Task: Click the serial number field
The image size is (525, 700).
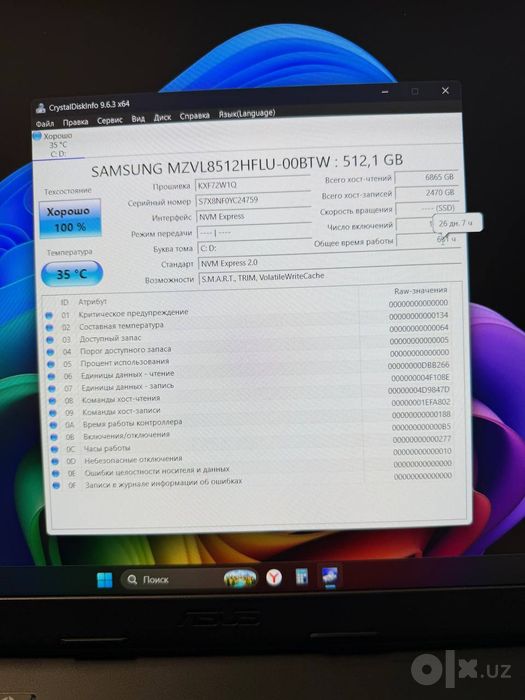Action: tap(254, 200)
